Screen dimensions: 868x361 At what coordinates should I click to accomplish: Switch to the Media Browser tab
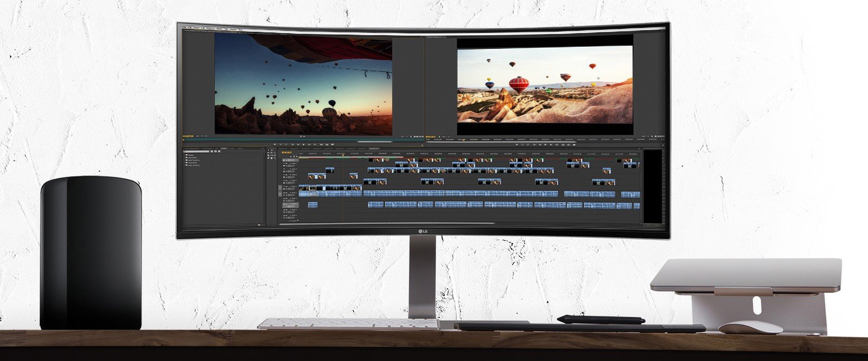(207, 148)
